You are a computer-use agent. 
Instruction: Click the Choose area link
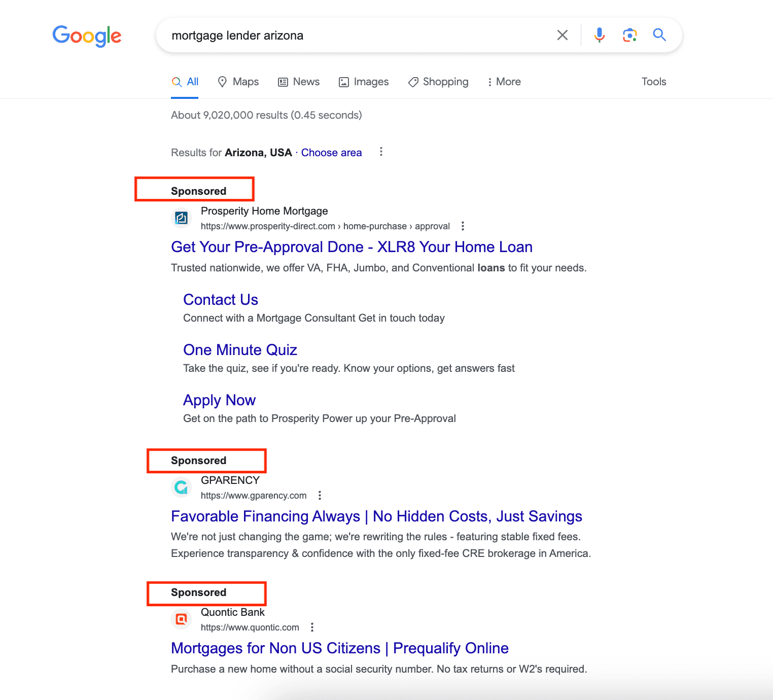(x=331, y=152)
